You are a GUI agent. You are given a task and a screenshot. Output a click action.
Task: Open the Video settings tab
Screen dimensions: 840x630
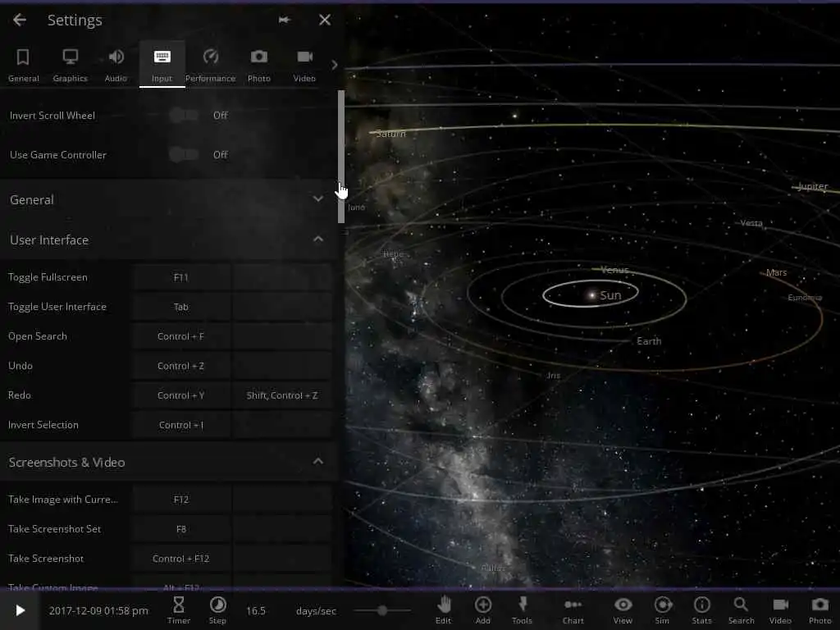pyautogui.click(x=304, y=65)
